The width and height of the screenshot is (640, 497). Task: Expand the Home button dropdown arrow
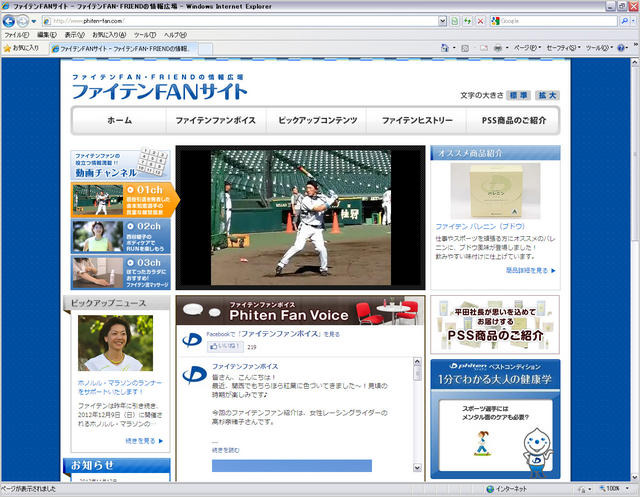(x=454, y=48)
